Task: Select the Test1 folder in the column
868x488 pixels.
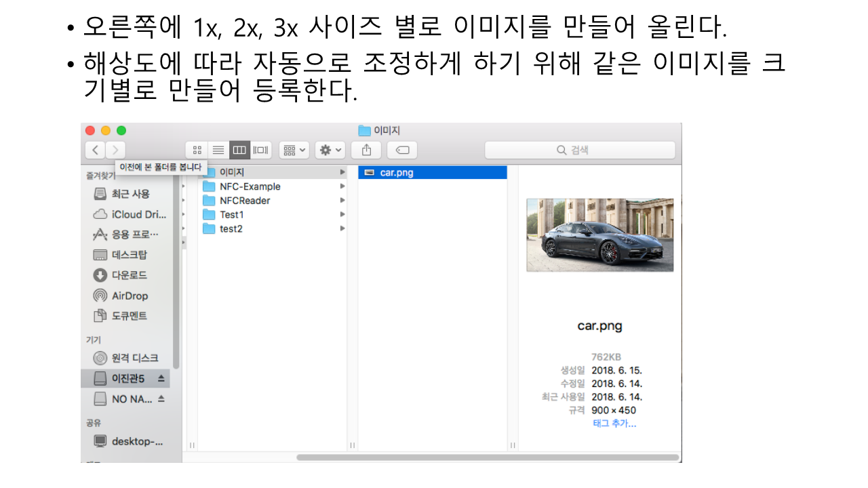Action: tap(231, 215)
